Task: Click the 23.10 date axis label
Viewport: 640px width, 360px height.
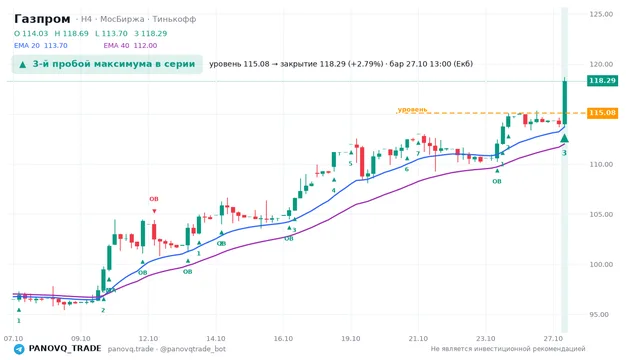Action: 486,339
